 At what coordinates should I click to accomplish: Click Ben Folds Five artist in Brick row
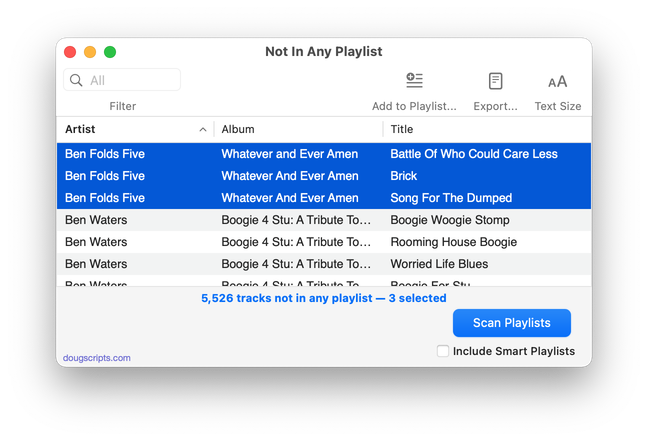click(105, 176)
